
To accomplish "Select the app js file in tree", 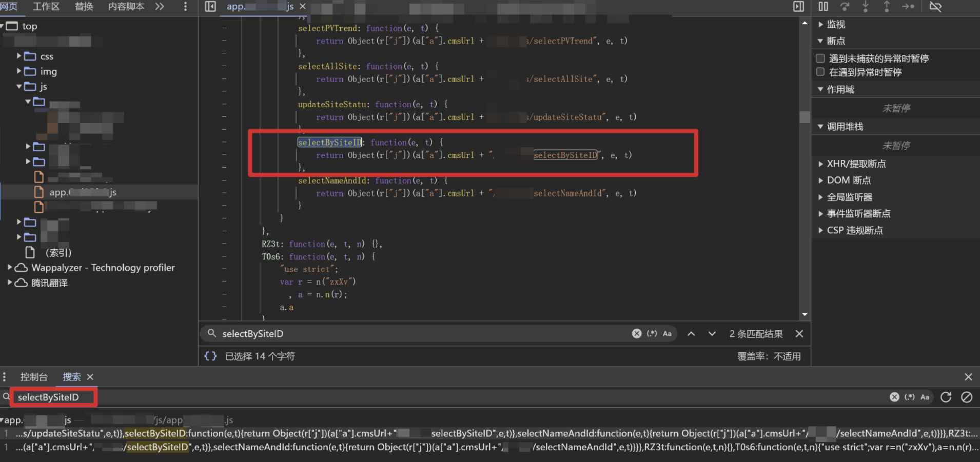I will (99, 192).
